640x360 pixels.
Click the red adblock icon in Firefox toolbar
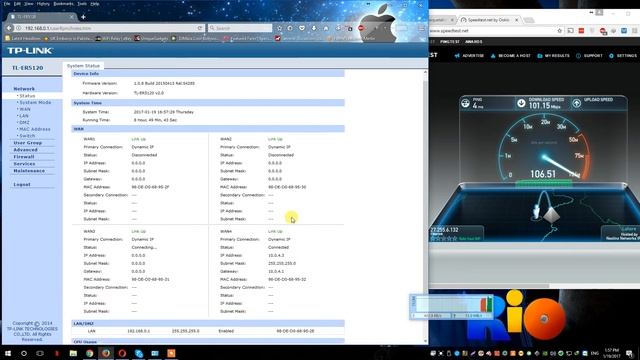[x=361, y=28]
